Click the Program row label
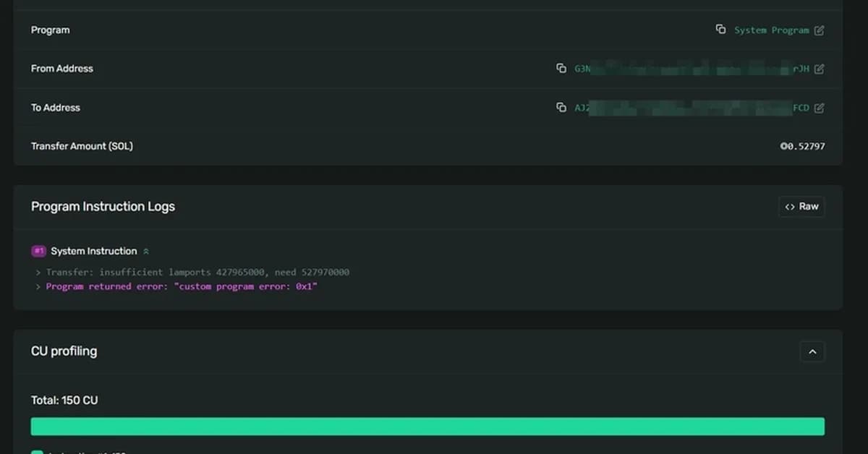 (x=51, y=30)
